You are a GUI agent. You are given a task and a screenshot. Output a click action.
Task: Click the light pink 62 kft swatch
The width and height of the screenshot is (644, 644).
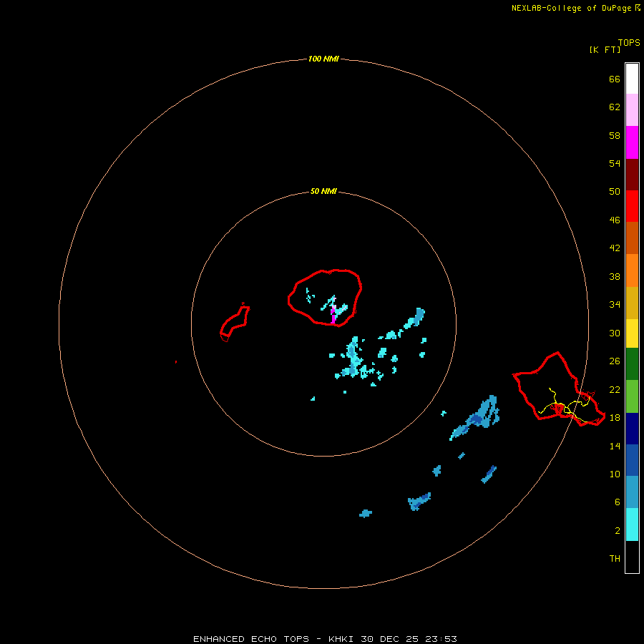[632, 110]
